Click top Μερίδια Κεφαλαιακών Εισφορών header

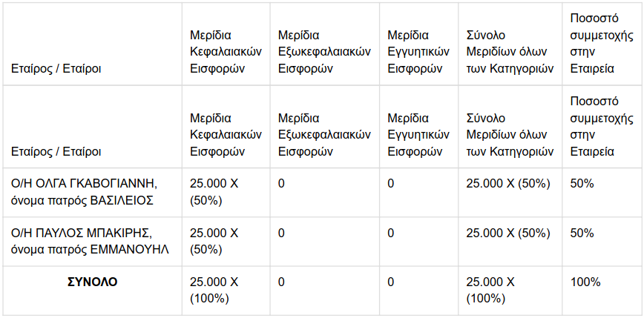point(226,44)
